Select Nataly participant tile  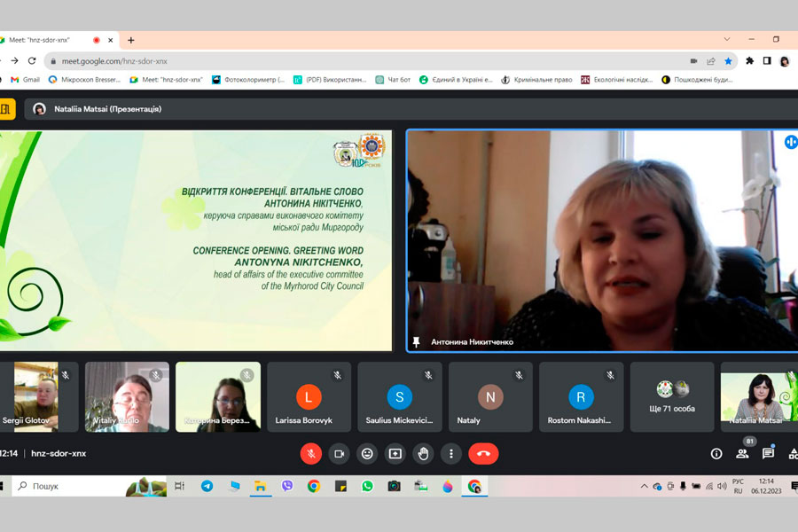point(490,396)
